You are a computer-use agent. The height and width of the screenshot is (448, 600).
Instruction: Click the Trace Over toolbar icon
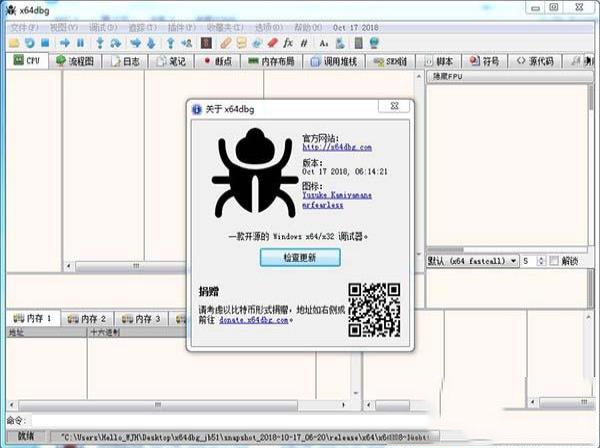pos(151,43)
